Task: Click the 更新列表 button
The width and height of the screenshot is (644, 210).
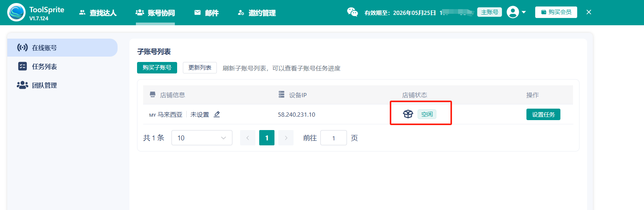Action: tap(200, 68)
